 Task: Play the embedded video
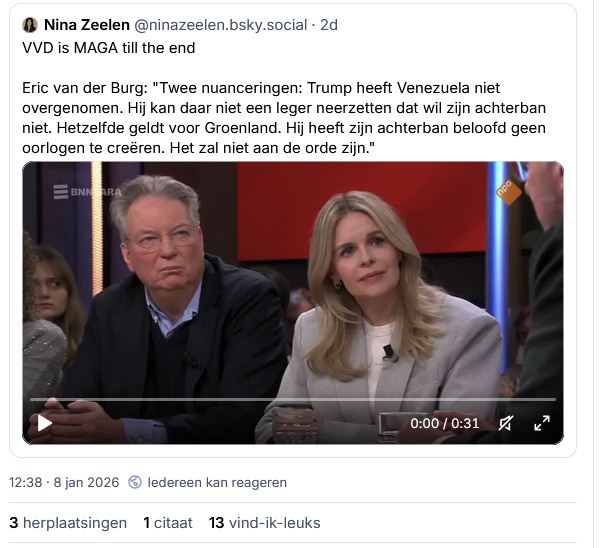coord(45,423)
